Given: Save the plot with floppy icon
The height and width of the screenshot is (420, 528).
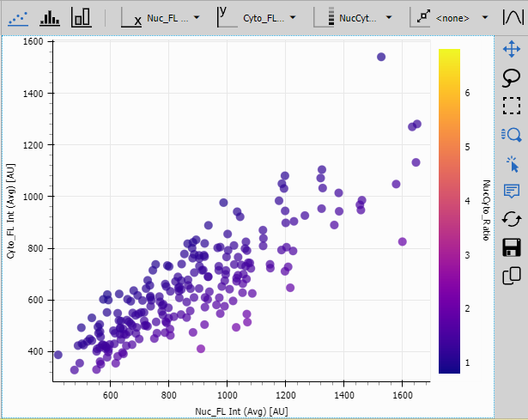Looking at the screenshot, I should click(512, 247).
